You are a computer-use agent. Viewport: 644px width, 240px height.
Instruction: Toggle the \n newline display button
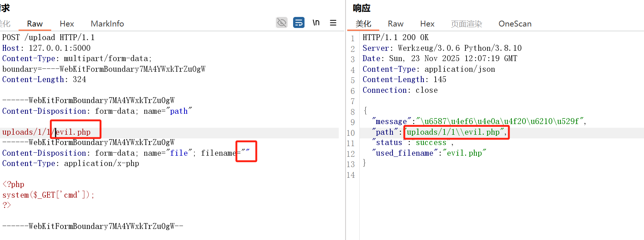pos(316,23)
